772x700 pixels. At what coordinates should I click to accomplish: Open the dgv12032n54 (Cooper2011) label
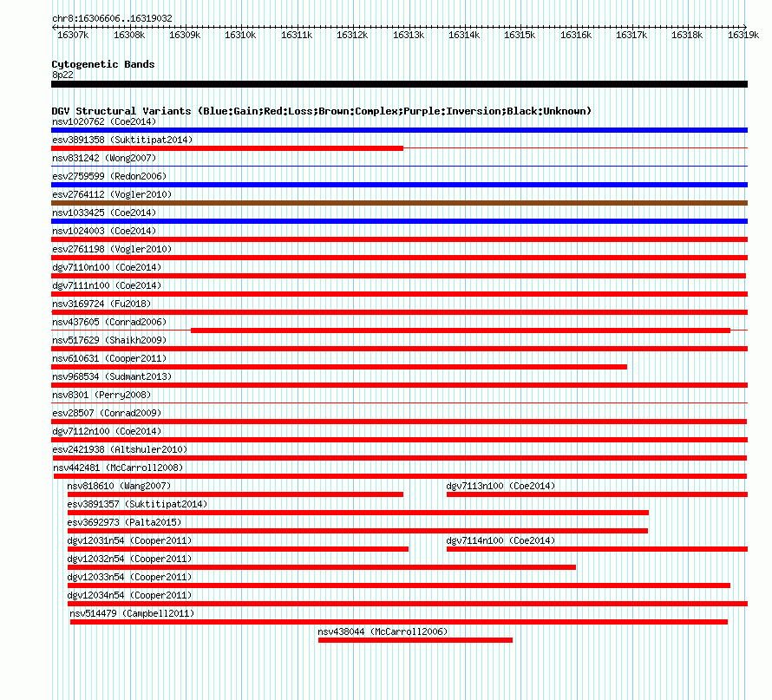pos(129,559)
